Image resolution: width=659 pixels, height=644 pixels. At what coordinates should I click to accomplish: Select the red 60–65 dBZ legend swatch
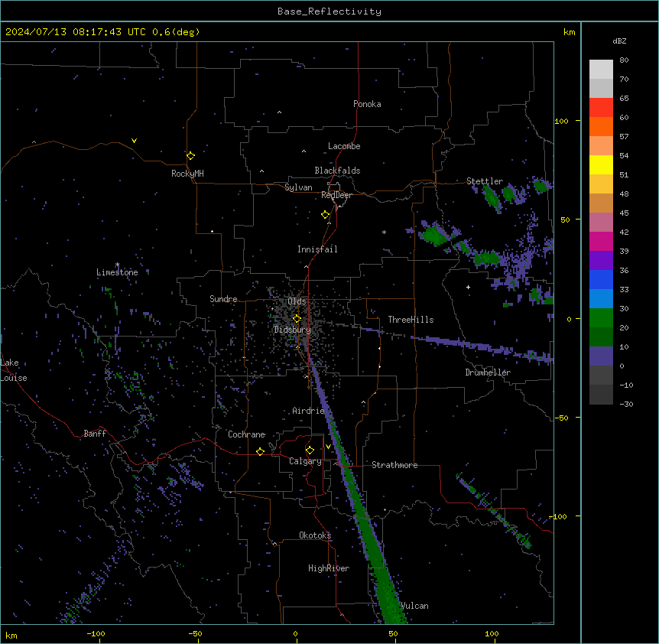(601, 108)
